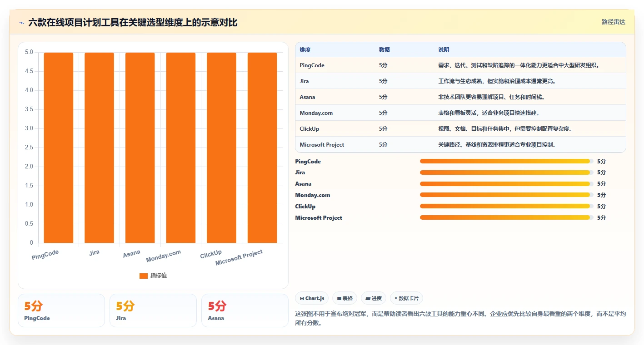
Task: Click the ClickUp bar in the chart
Action: 221,148
